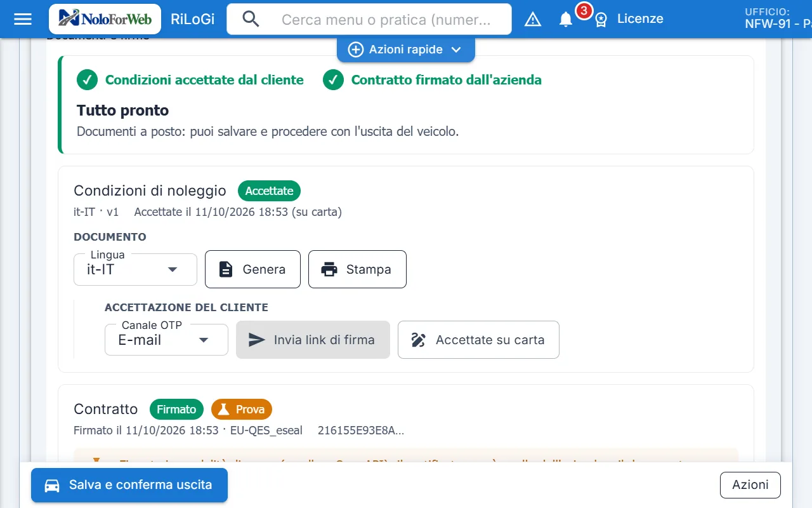Click the Lingua dropdown arrow
Viewport: 812px width, 508px height.
click(172, 269)
